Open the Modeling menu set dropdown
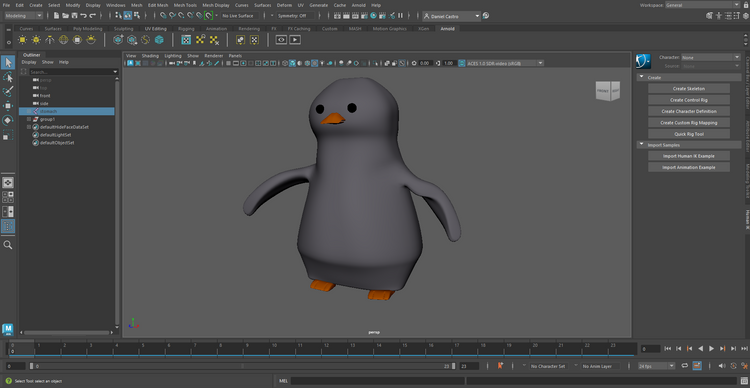This screenshot has height=388, width=750. [23, 16]
